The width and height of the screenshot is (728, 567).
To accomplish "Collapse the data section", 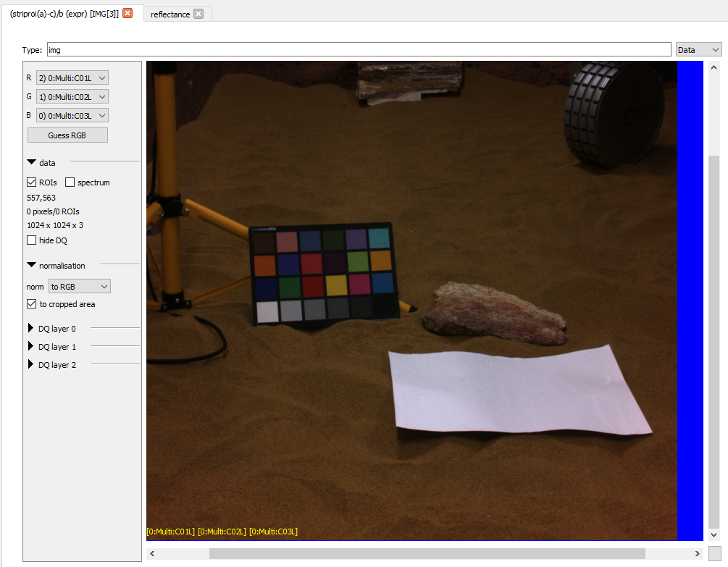I will point(32,162).
